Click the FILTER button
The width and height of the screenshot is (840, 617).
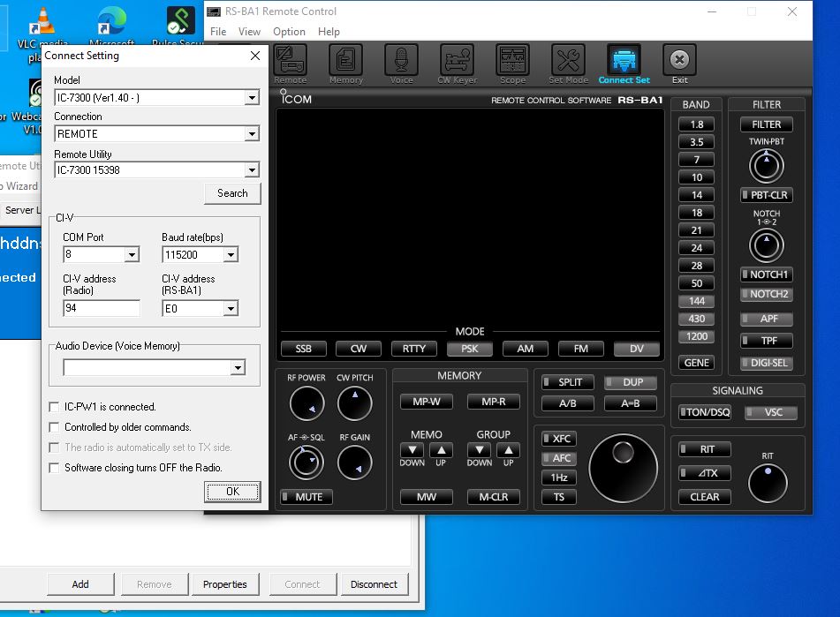pyautogui.click(x=767, y=124)
